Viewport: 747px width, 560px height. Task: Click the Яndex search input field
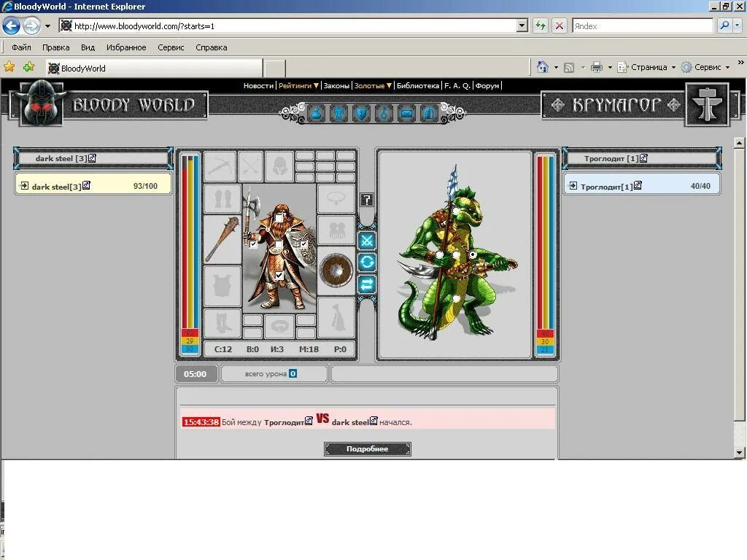(x=643, y=26)
